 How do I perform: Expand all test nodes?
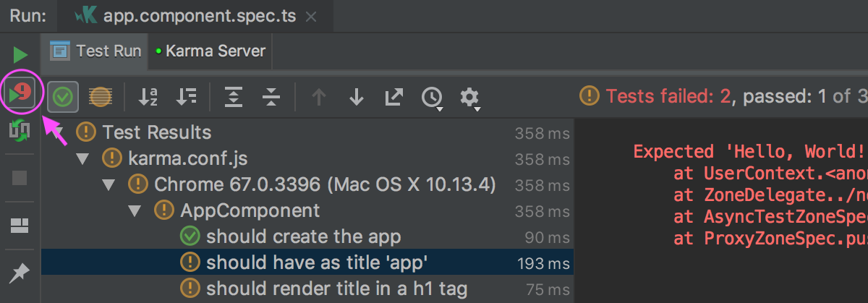click(234, 96)
